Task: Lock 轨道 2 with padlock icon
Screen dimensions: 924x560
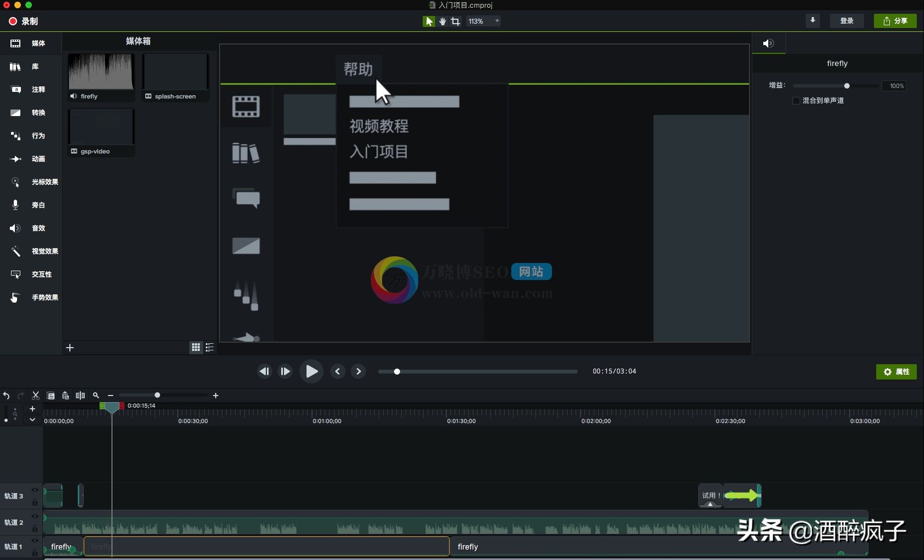Action: pyautogui.click(x=35, y=529)
